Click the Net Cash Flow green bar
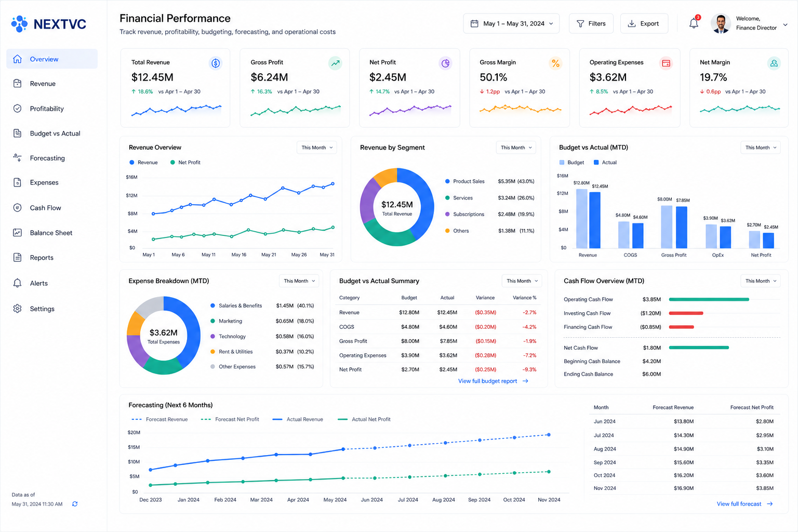This screenshot has height=532, width=798. tap(699, 348)
